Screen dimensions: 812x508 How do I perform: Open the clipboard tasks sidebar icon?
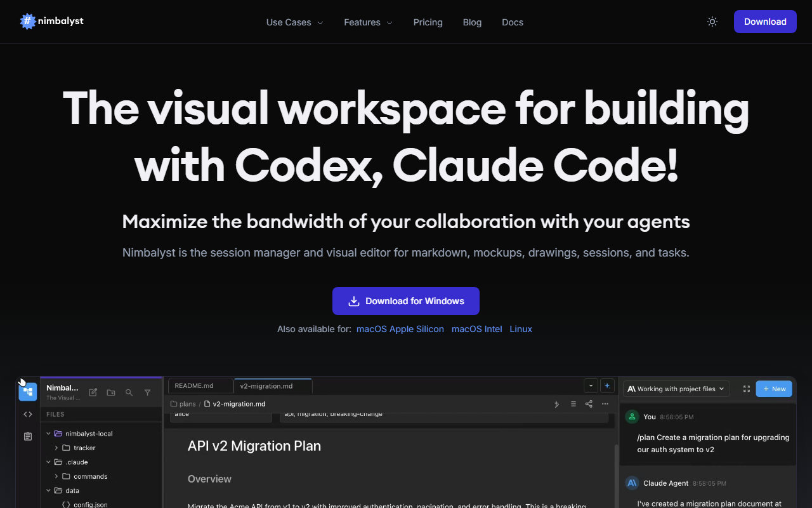pos(28,436)
